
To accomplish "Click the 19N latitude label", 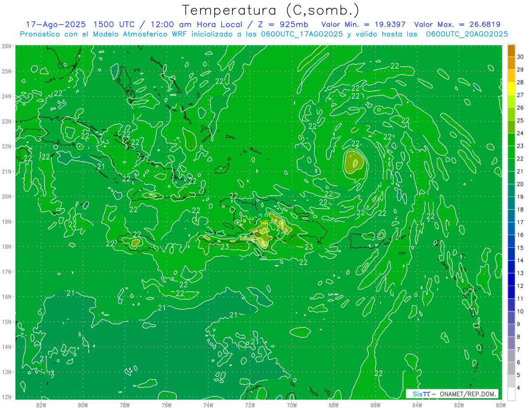I will point(7,221).
